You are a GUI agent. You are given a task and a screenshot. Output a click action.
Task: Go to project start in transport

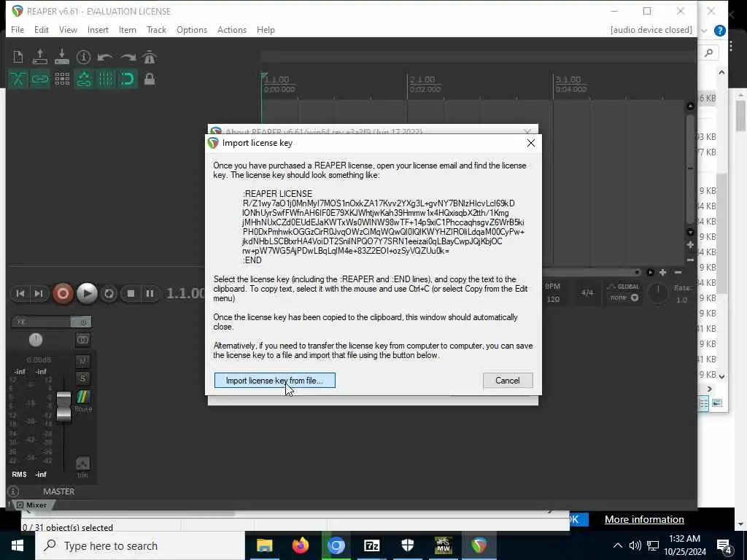[20, 293]
